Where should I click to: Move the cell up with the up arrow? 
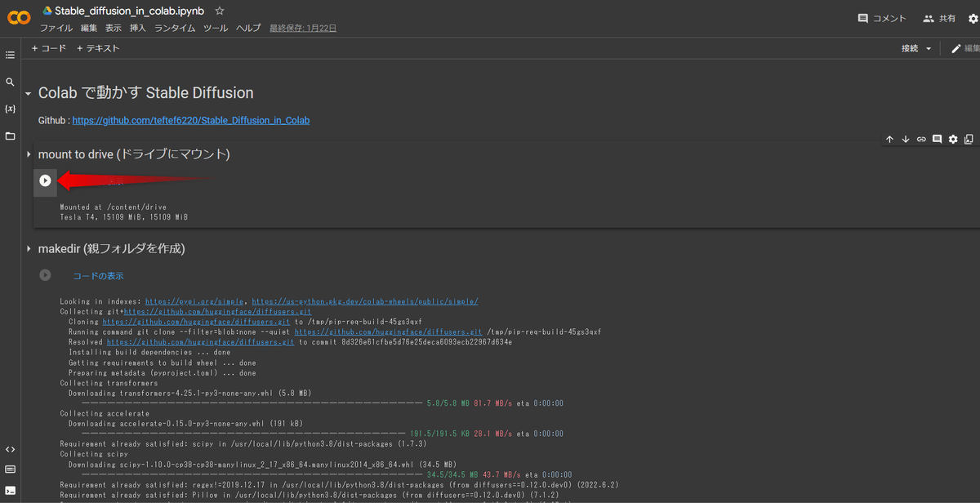tap(889, 140)
